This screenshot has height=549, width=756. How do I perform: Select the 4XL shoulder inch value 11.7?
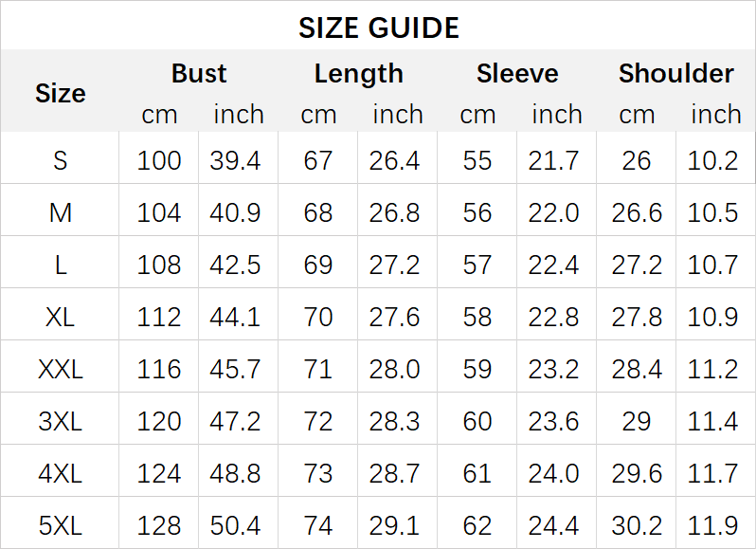click(x=713, y=472)
